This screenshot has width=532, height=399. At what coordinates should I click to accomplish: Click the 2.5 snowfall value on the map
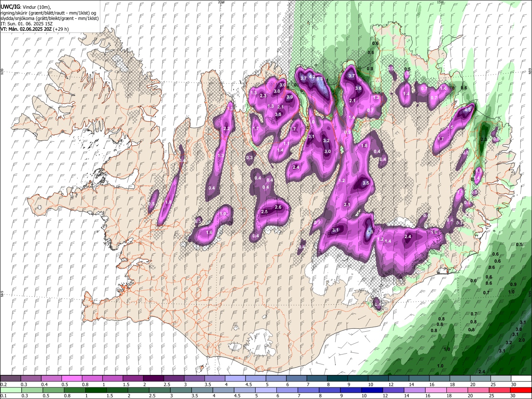[x=264, y=212]
